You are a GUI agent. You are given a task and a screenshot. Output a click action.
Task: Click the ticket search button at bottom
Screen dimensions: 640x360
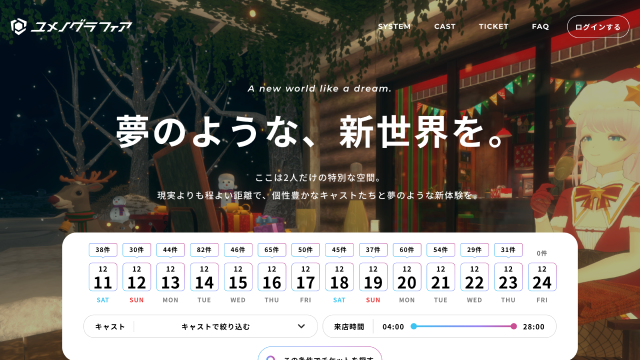click(x=320, y=353)
